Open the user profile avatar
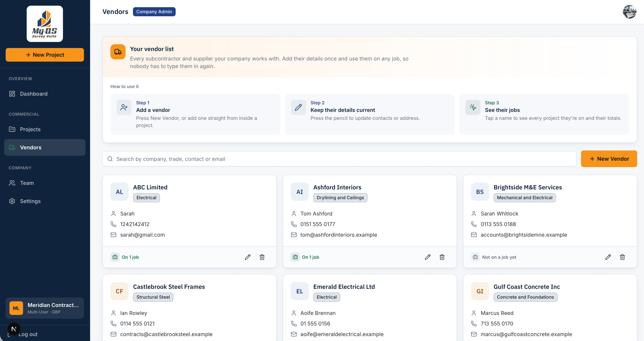The image size is (644, 341). tap(629, 12)
